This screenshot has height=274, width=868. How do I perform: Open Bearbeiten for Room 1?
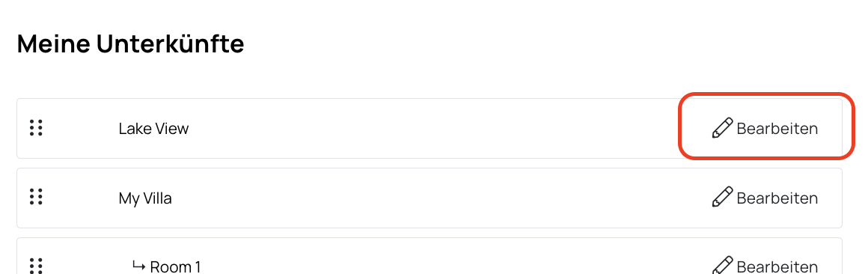[765, 266]
